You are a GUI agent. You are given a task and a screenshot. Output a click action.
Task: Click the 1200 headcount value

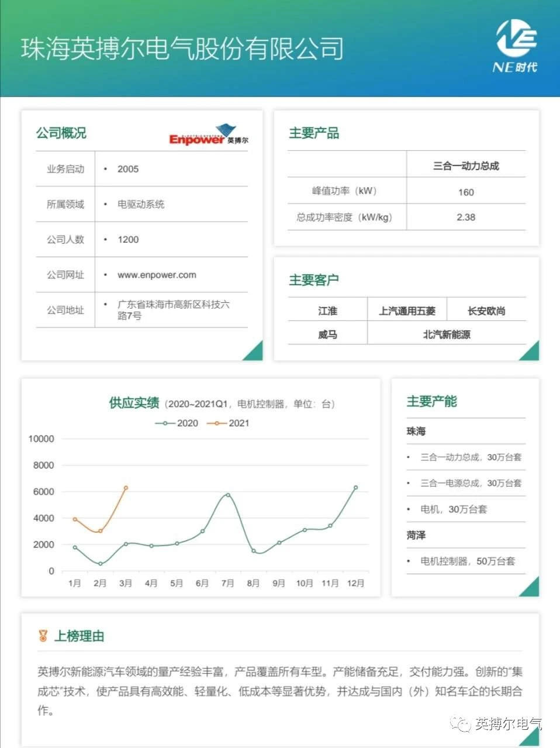(x=128, y=239)
